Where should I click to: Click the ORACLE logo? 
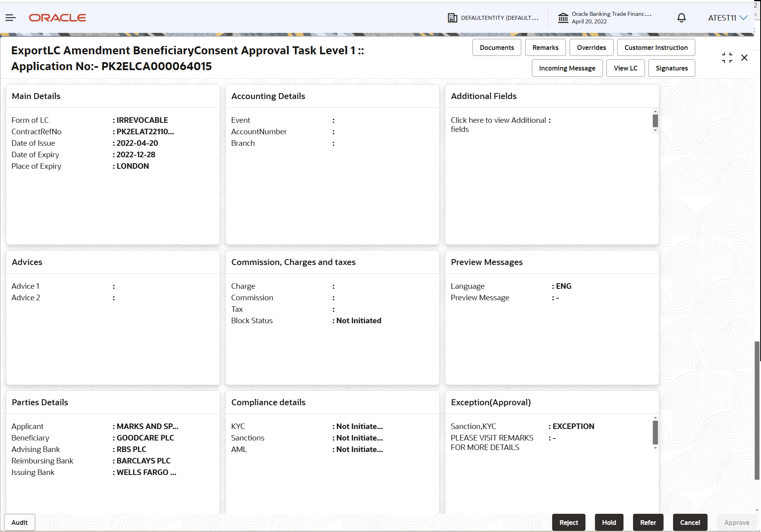tap(57, 17)
